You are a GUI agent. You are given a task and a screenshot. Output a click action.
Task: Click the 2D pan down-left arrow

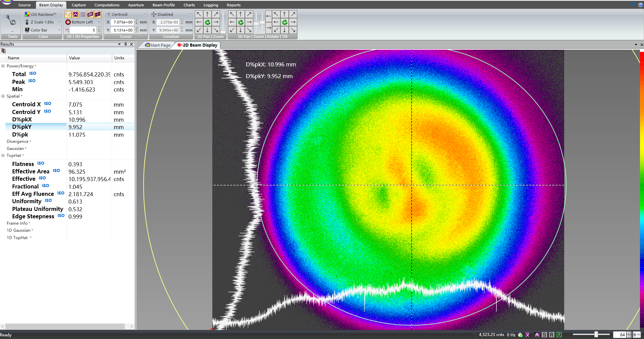click(199, 30)
